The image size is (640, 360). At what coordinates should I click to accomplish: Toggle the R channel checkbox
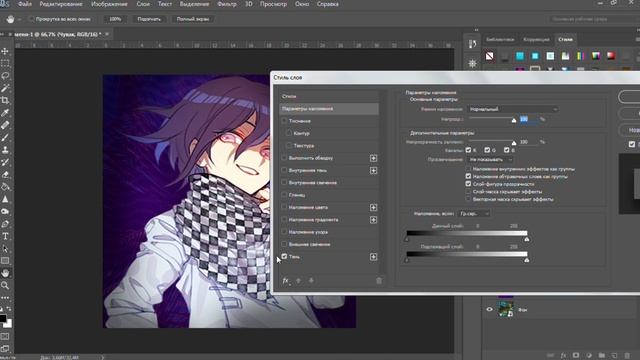click(x=468, y=150)
